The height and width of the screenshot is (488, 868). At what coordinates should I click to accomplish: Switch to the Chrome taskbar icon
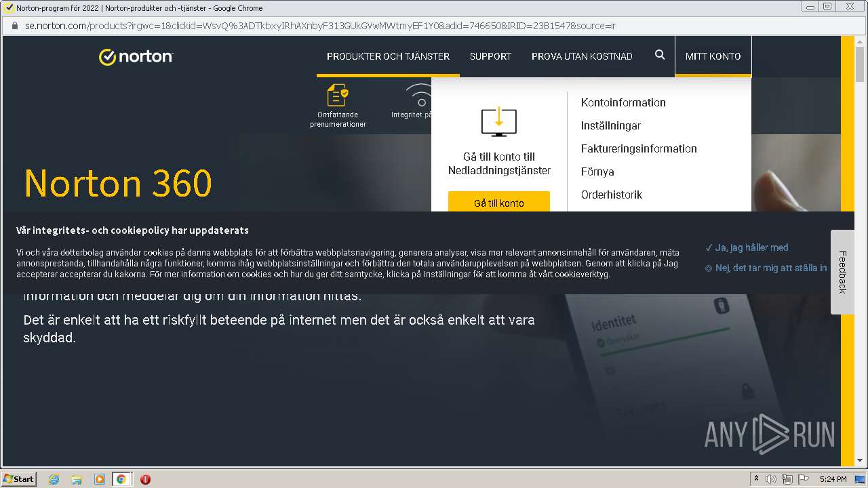[121, 479]
